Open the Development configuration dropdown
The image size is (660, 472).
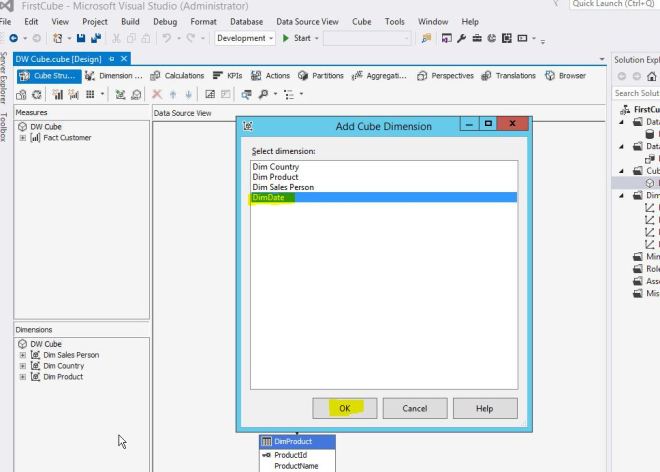pyautogui.click(x=245, y=38)
